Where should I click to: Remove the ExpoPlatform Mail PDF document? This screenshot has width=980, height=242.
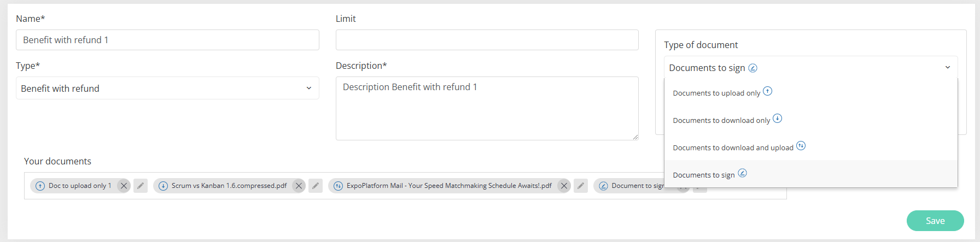[x=564, y=186]
